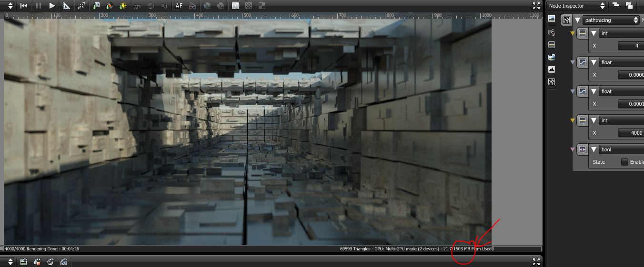Maximize the render viewport panel
This screenshot has width=644, height=267.
click(x=536, y=6)
